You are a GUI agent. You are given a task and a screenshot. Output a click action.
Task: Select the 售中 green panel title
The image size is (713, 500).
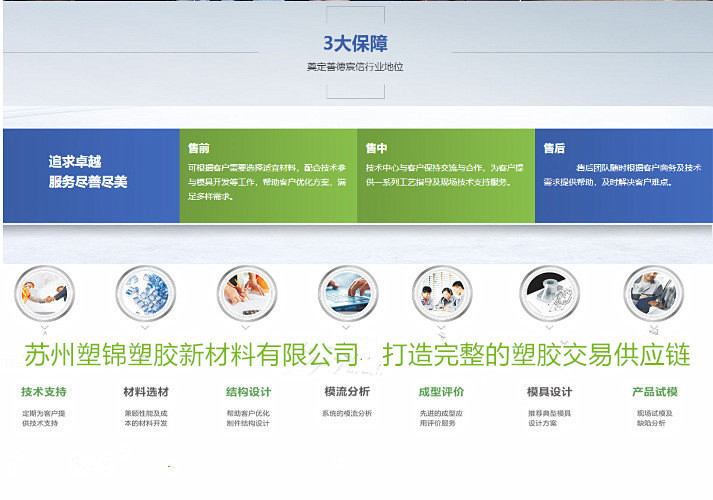pyautogui.click(x=377, y=148)
